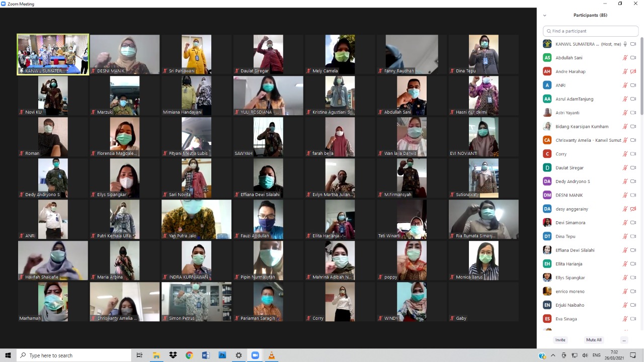Screen dimensions: 644x362
Task: Select Daulat Siregar in participants list
Action: (x=570, y=167)
